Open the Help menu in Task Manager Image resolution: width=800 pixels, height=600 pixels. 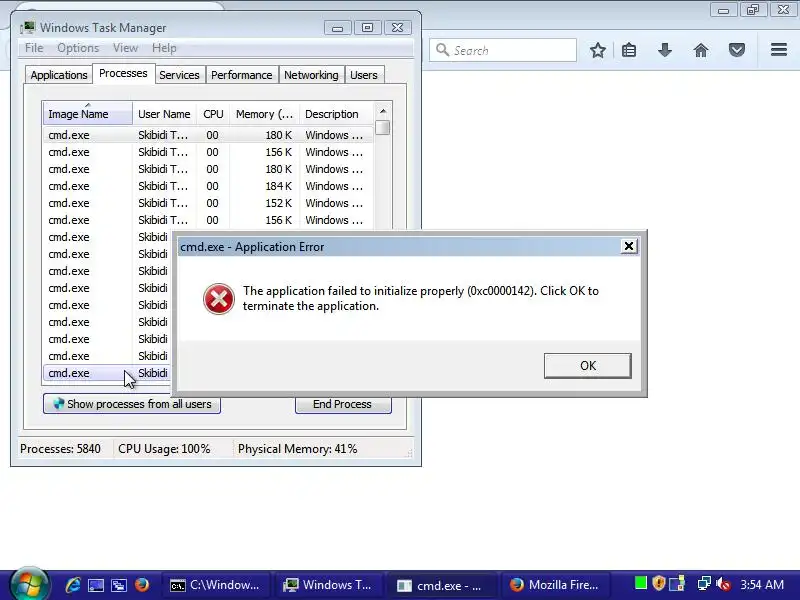tap(164, 48)
